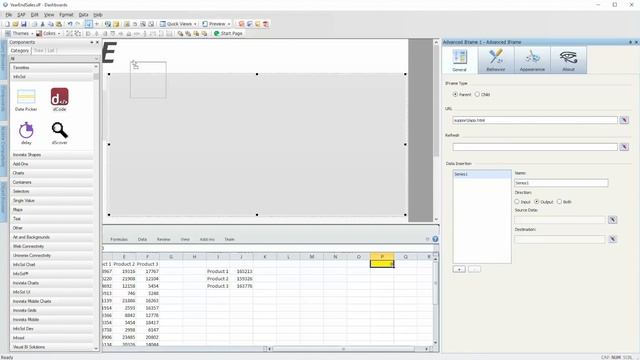Viewport: 640px width, 360px height.
Task: Close the Advanced IFrame properties panel
Action: point(636,42)
